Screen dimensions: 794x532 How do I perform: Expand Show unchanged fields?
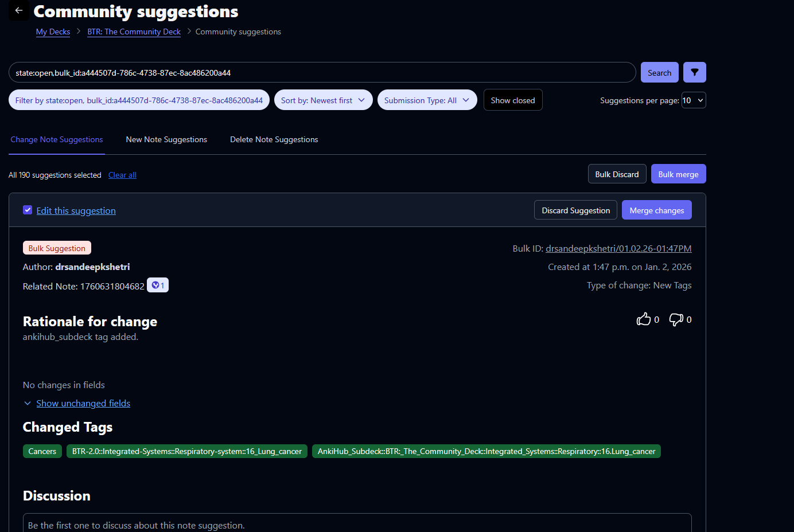click(83, 404)
